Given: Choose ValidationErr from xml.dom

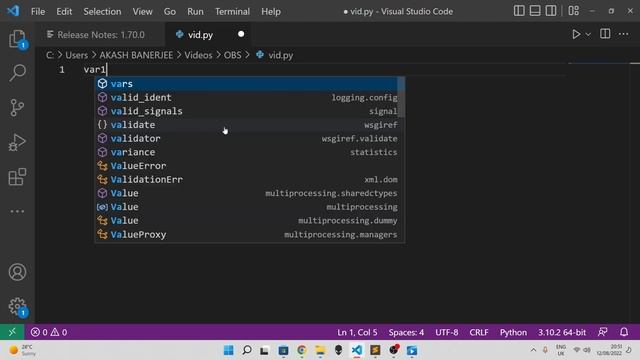Looking at the screenshot, I should (x=247, y=180).
